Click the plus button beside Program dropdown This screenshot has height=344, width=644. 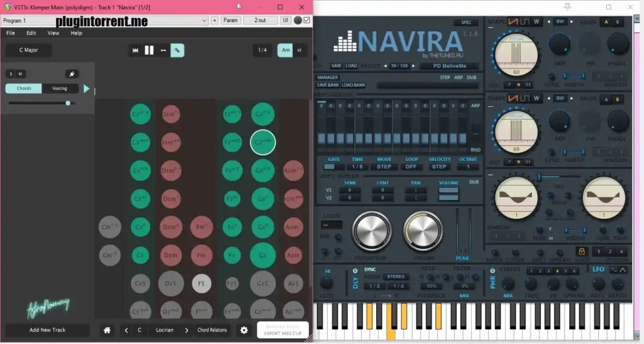coord(214,20)
